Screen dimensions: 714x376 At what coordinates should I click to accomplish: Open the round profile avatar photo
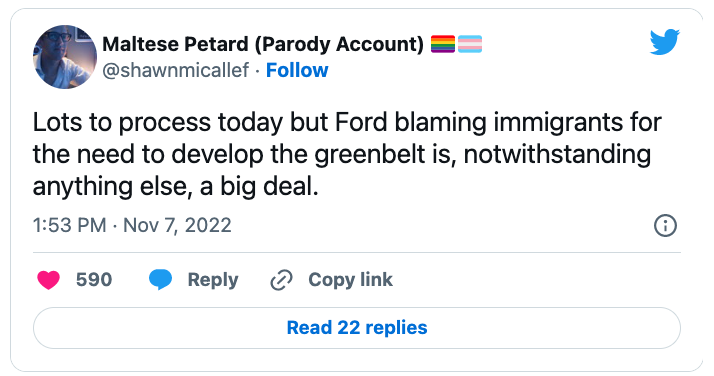coord(65,57)
